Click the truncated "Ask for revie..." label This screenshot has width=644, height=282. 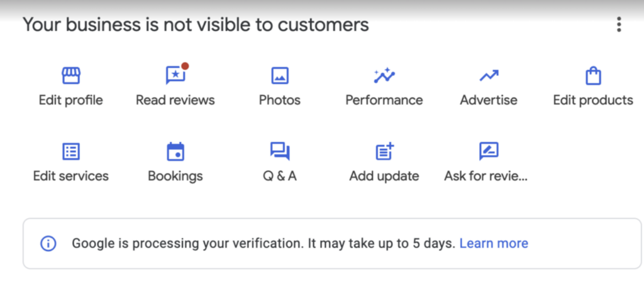(486, 176)
